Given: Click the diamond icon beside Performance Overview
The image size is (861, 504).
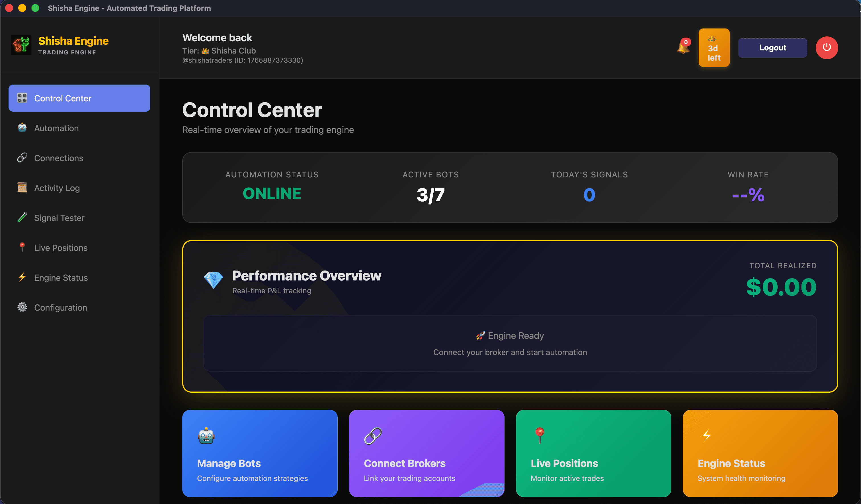Looking at the screenshot, I should (213, 280).
